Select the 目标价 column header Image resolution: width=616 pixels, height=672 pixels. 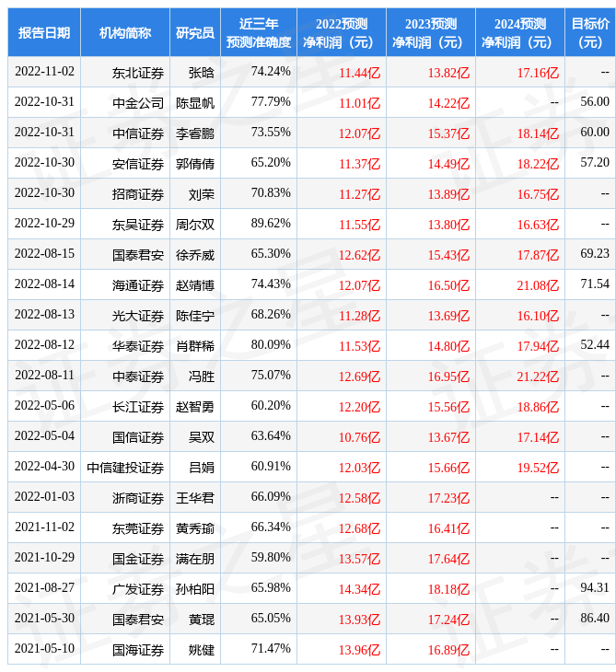[x=589, y=32]
